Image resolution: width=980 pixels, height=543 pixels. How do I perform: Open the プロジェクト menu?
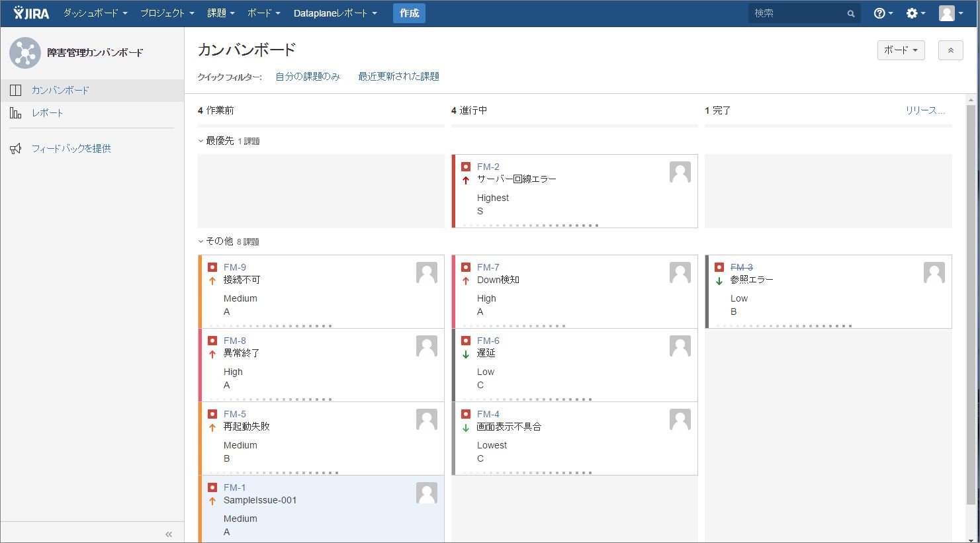(167, 13)
